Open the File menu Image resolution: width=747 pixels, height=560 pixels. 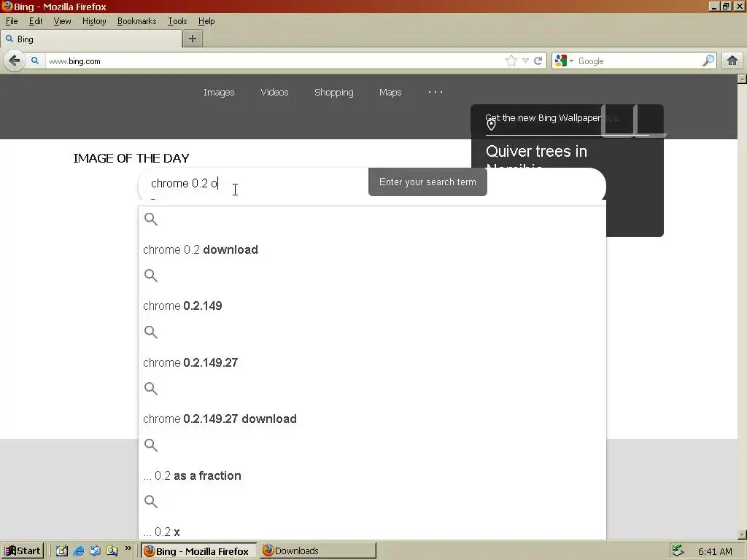[x=12, y=21]
